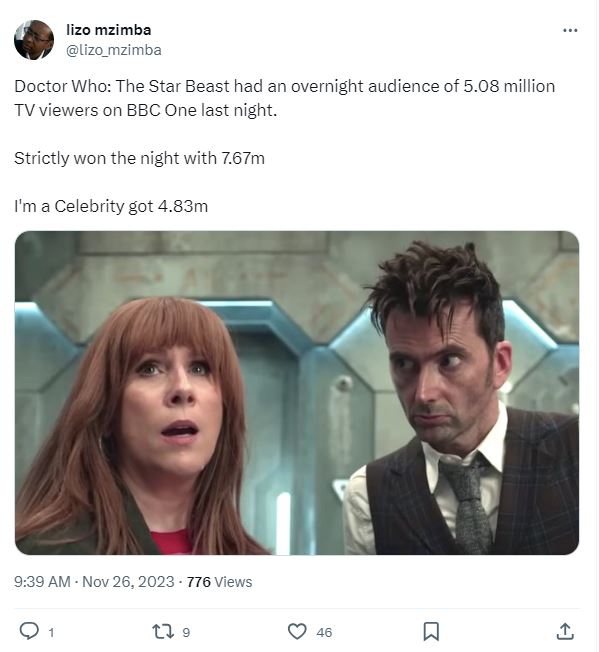Select the Nov 26, 2023 date
599x652 pixels.
(128, 581)
